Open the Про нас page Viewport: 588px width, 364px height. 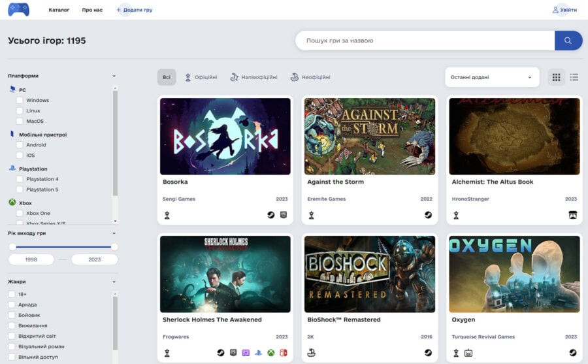pyautogui.click(x=92, y=10)
